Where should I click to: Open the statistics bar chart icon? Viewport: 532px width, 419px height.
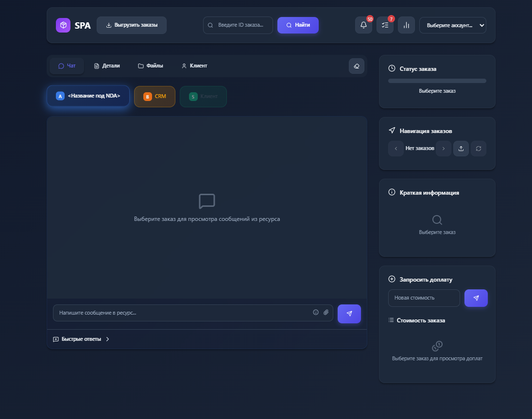coord(406,25)
